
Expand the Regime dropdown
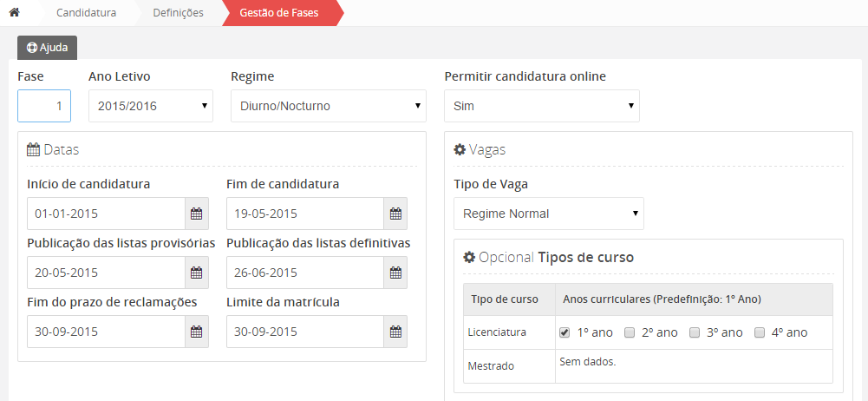point(328,106)
